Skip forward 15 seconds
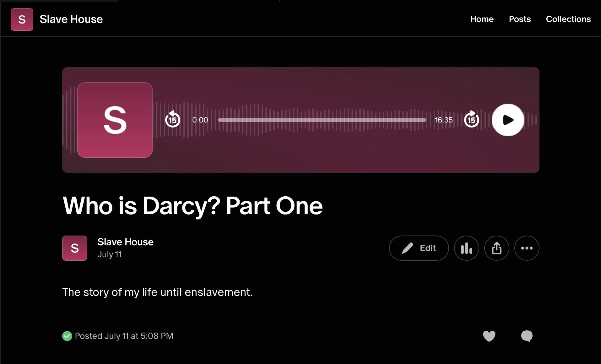This screenshot has height=364, width=601. click(x=472, y=119)
